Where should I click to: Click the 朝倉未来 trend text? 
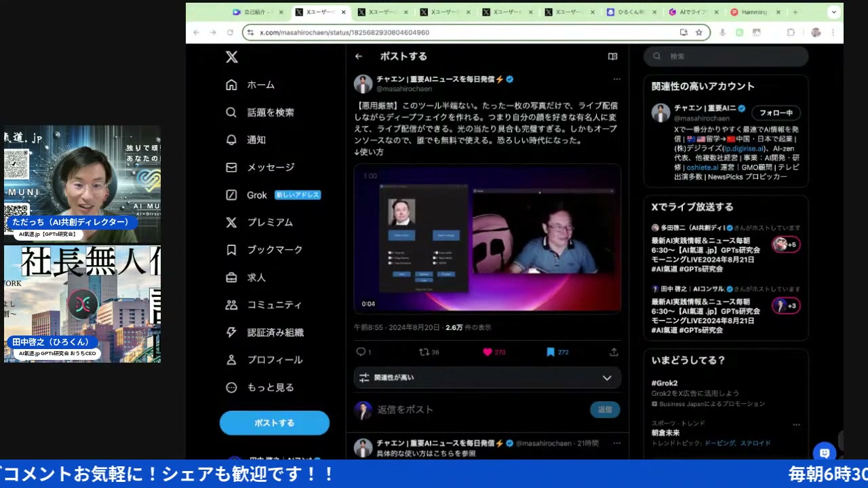coord(665,432)
